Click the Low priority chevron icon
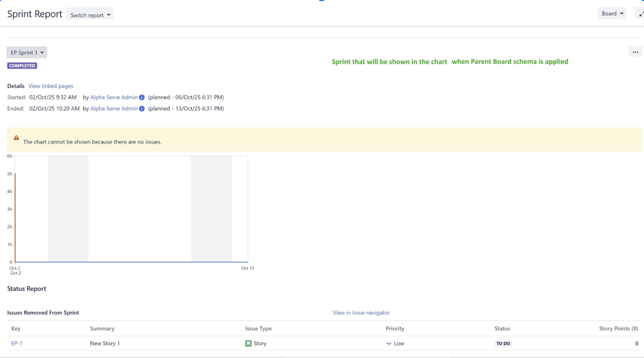 388,343
